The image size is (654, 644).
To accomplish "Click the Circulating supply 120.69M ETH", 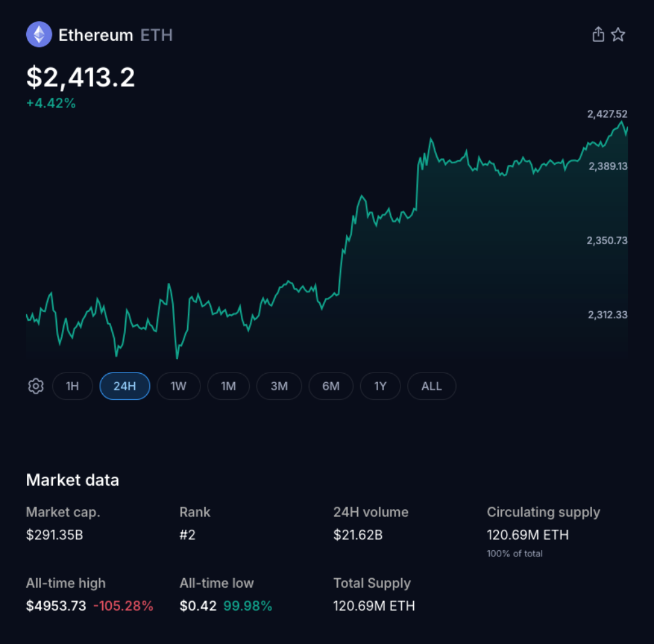I will click(528, 535).
